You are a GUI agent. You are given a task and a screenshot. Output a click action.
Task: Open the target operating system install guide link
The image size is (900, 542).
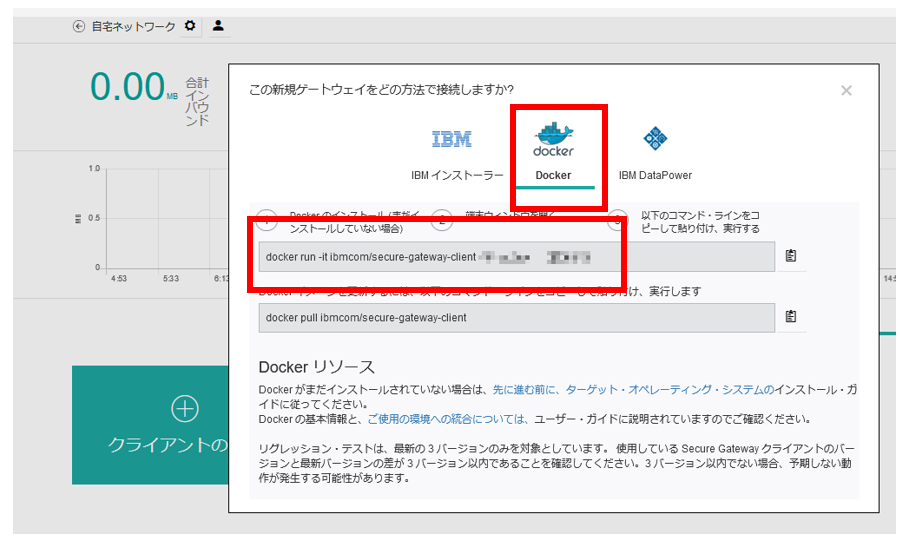pyautogui.click(x=633, y=390)
